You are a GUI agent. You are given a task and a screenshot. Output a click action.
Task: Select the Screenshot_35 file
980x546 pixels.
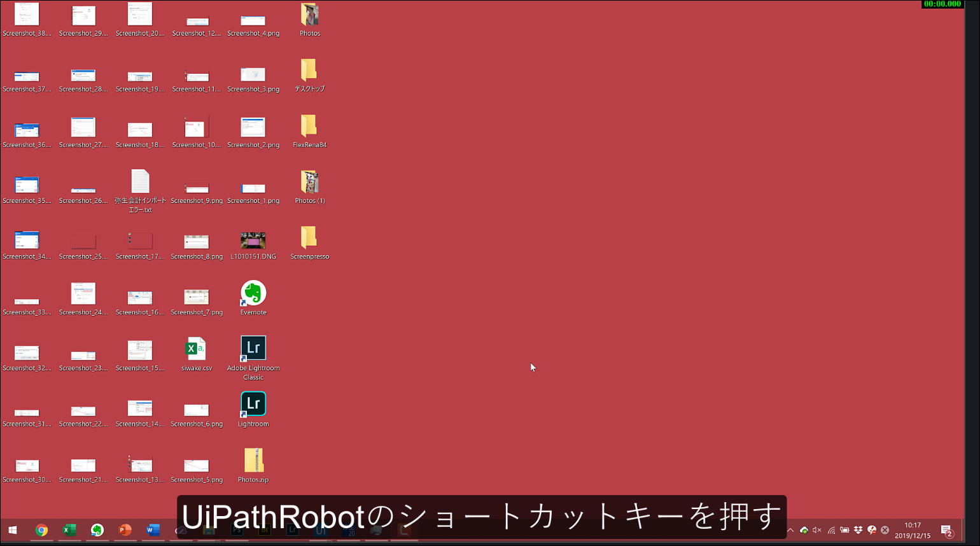tap(27, 190)
